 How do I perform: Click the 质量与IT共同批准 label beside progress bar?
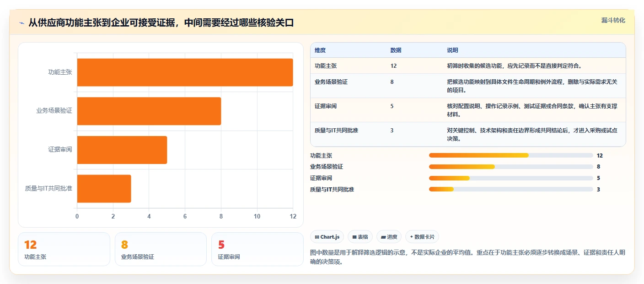(x=332, y=189)
